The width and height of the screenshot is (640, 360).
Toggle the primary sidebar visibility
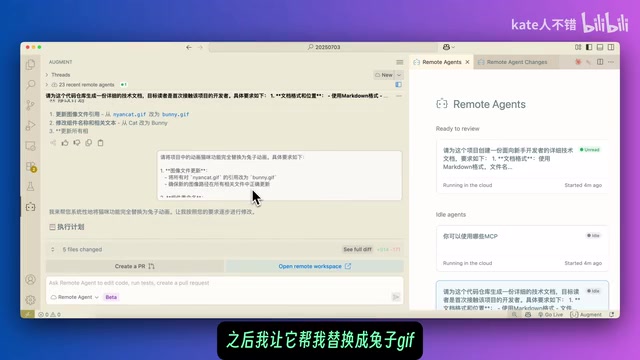click(589, 47)
